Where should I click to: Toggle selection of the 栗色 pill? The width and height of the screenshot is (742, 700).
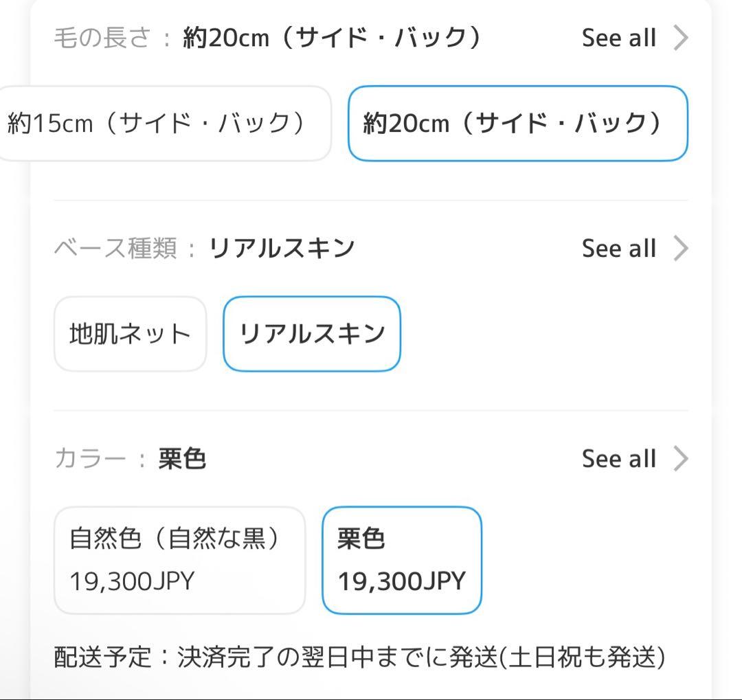(x=403, y=559)
